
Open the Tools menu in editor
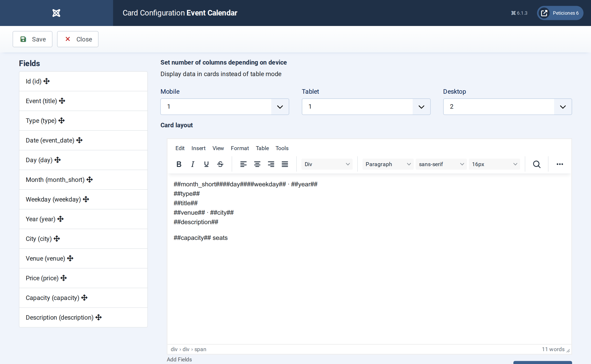point(282,148)
